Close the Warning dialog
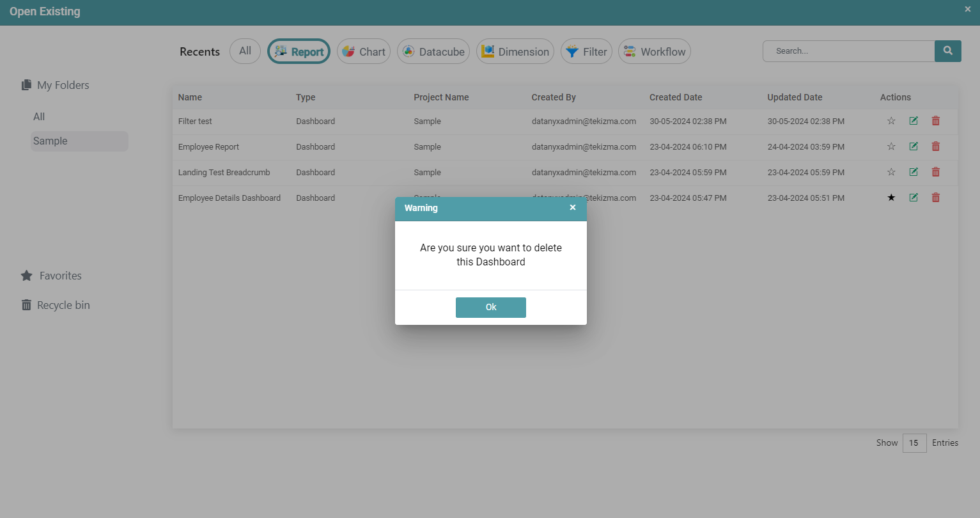 [573, 208]
